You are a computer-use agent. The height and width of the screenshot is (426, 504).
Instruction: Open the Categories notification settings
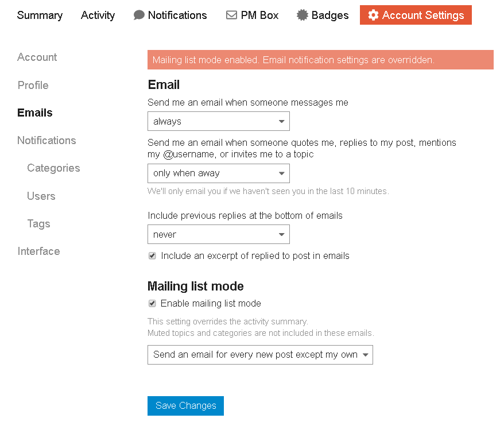point(53,168)
